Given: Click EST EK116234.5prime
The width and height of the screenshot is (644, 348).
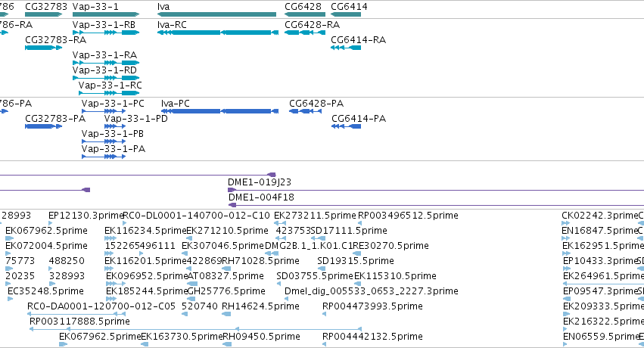Looking at the screenshot, I should pyautogui.click(x=145, y=231).
